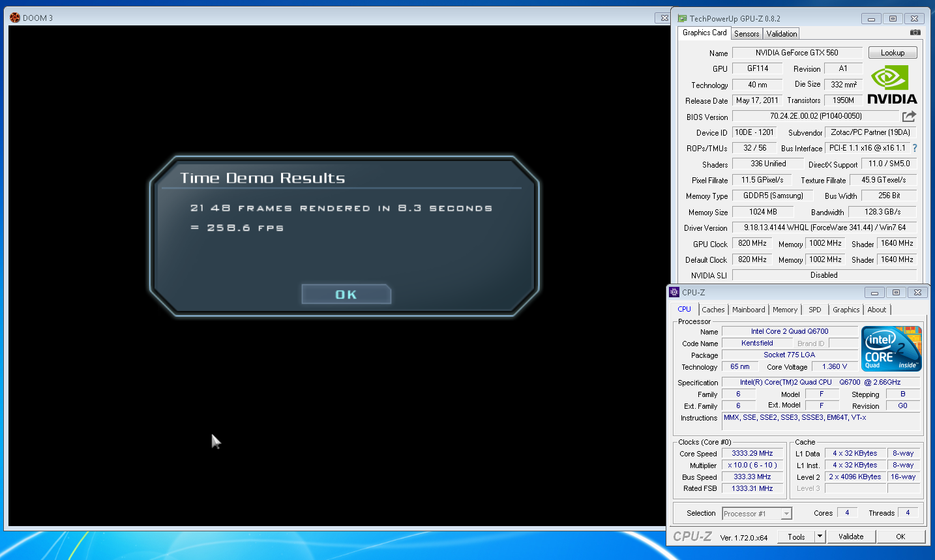
Task: Click the CPU name Intel Core 2 Quad Q6700
Action: coord(789,331)
